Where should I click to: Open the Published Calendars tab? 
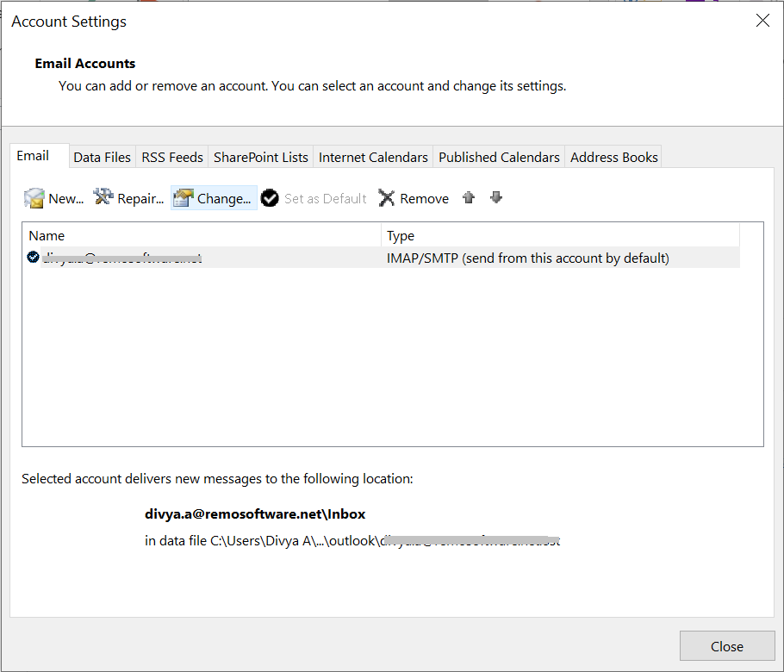pos(499,157)
